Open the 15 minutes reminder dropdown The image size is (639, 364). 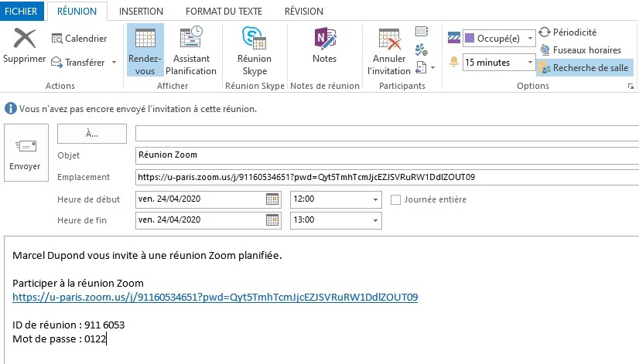click(530, 62)
